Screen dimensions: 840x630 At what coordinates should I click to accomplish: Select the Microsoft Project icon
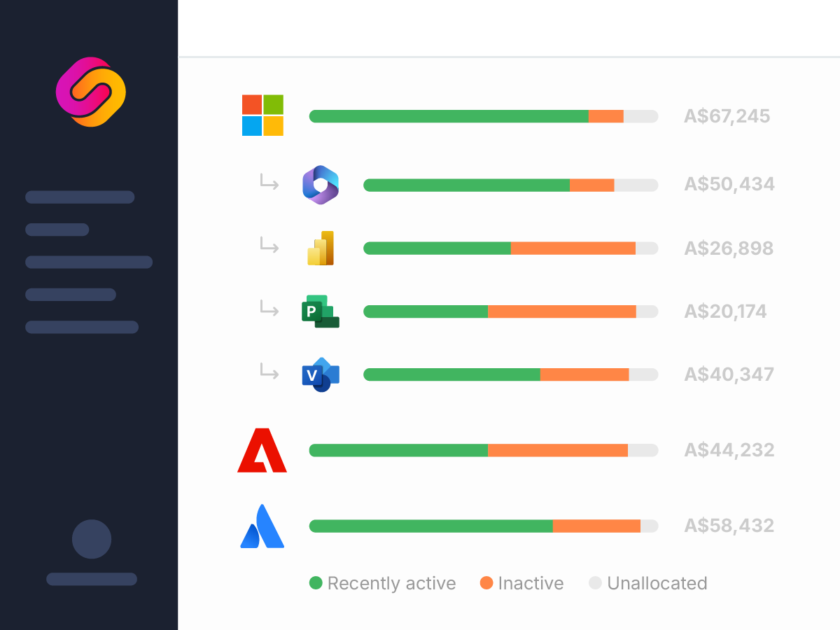pos(321,311)
